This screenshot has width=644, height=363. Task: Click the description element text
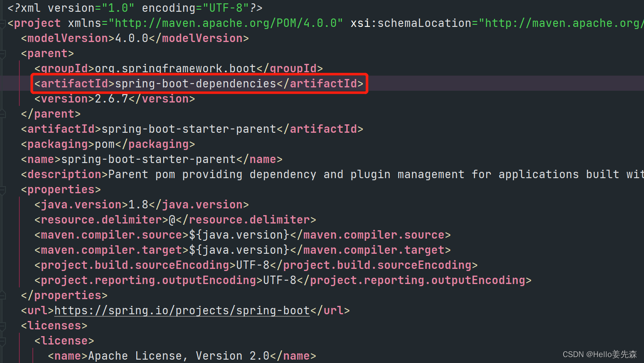(x=63, y=174)
